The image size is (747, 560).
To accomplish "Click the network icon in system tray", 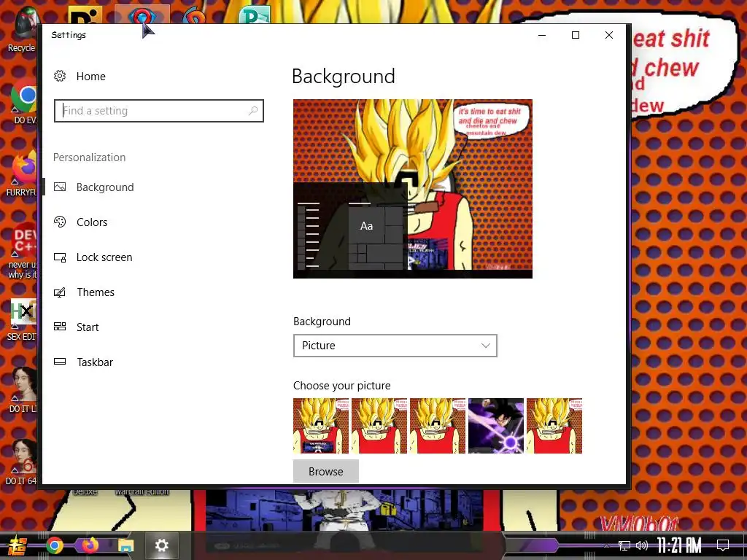I will coord(624,545).
